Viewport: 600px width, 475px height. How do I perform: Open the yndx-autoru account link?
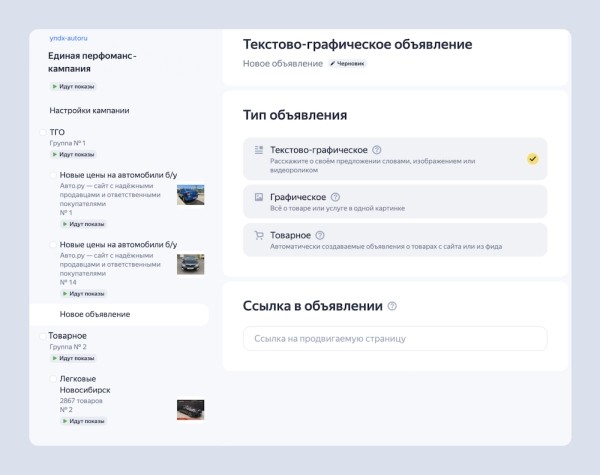click(x=70, y=38)
